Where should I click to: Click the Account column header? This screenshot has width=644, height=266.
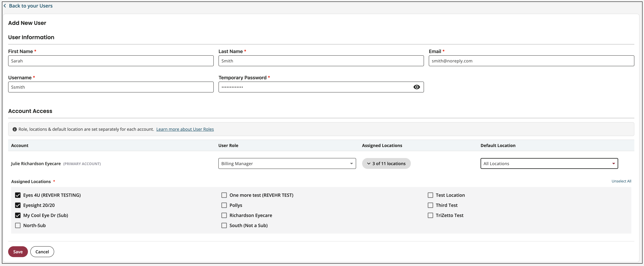click(x=20, y=146)
